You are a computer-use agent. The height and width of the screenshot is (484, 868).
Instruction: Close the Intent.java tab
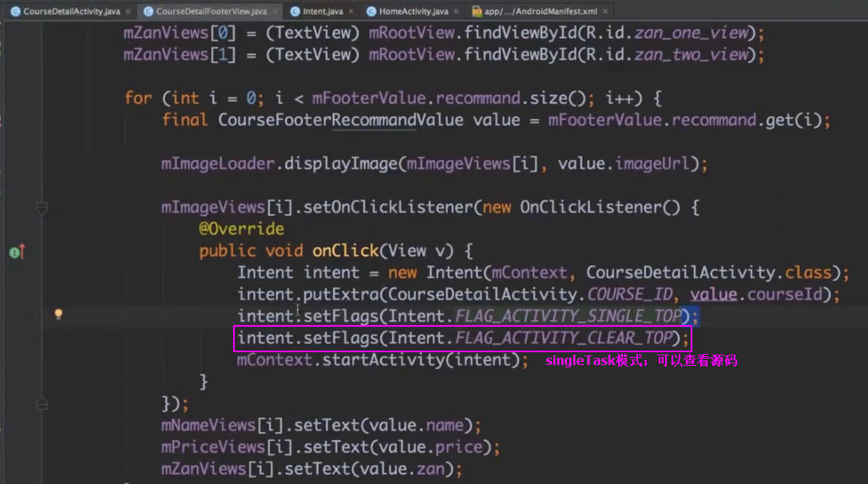click(x=351, y=11)
